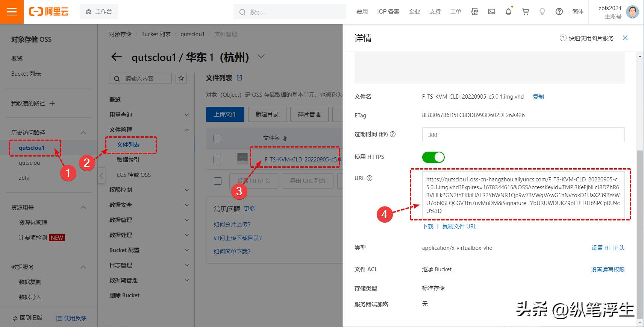Image resolution: width=644 pixels, height=327 pixels.
Task: Click the URL help icon
Action: (x=370, y=178)
